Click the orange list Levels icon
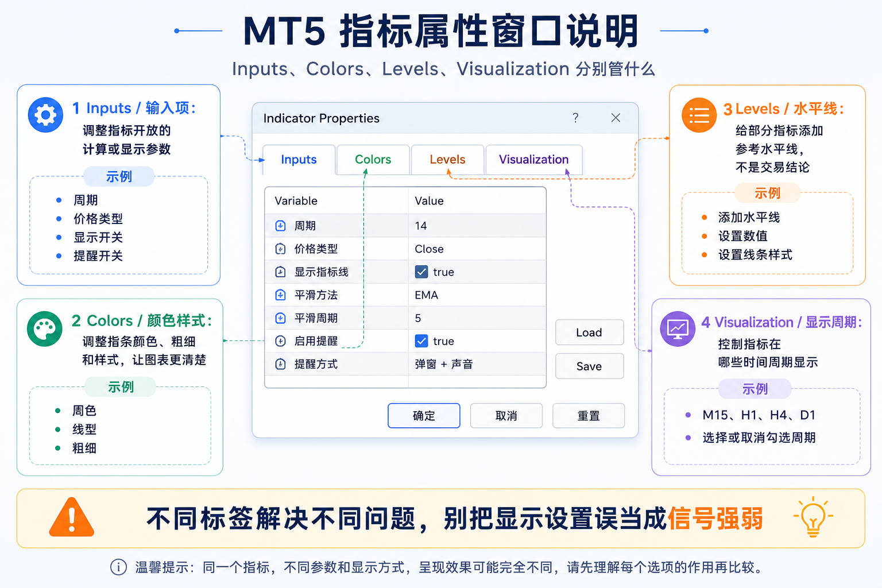The width and height of the screenshot is (882, 588). pyautogui.click(x=699, y=115)
